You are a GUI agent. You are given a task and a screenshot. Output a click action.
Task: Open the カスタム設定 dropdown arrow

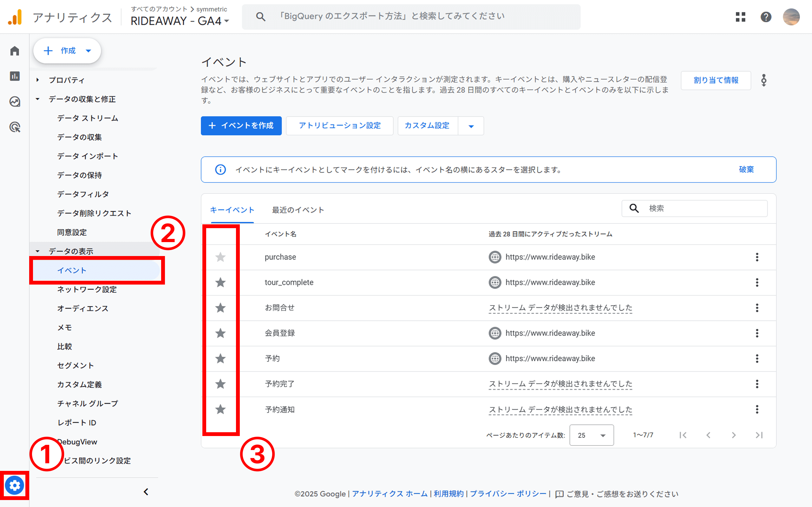coord(471,126)
